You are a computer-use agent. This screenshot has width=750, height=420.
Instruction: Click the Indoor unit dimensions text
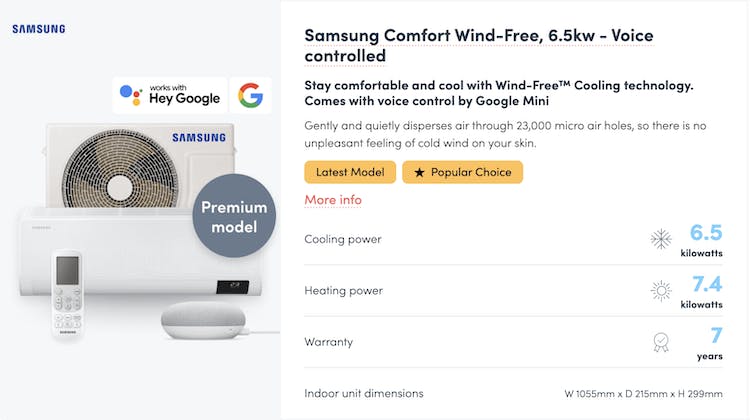pyautogui.click(x=364, y=393)
